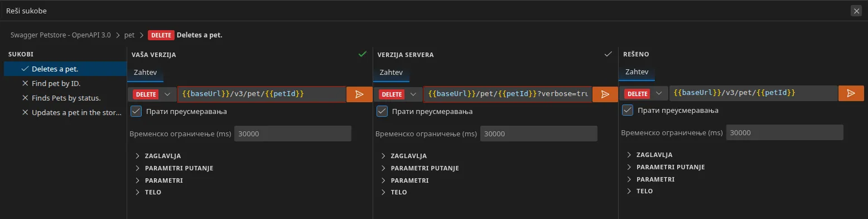The image size is (868, 219).
Task: Click Swagger Petstore - OpenAPI 3.0 breadcrumb
Action: 61,35
